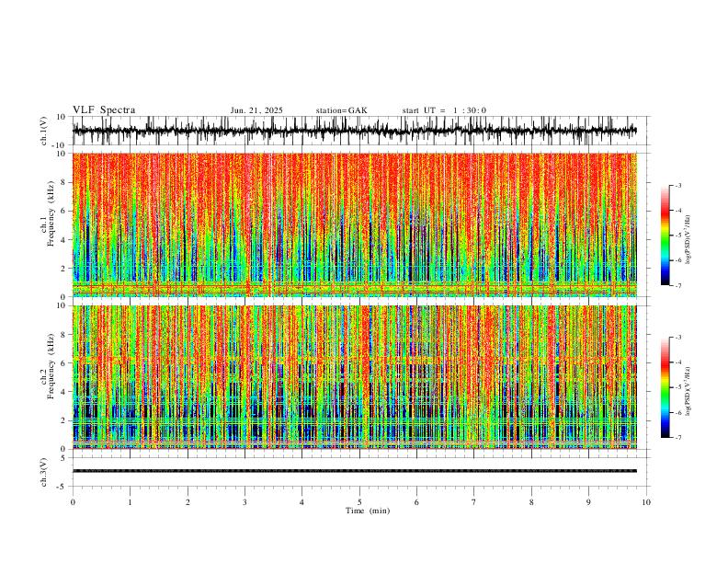Screen dimensions: 728x563
Task: Click the time axis tick label '7'
Action: pos(474,502)
